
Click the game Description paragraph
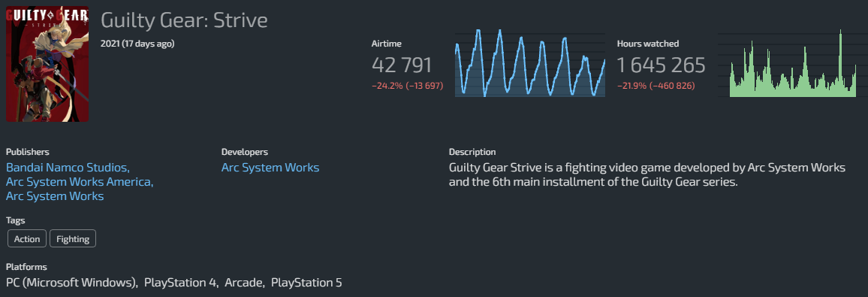click(647, 174)
